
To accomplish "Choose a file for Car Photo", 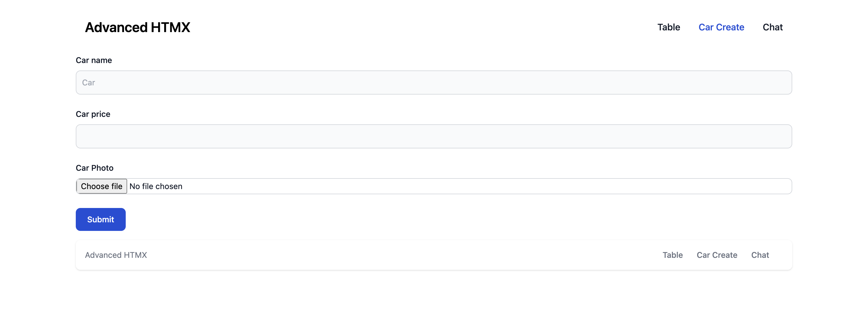I will 102,186.
